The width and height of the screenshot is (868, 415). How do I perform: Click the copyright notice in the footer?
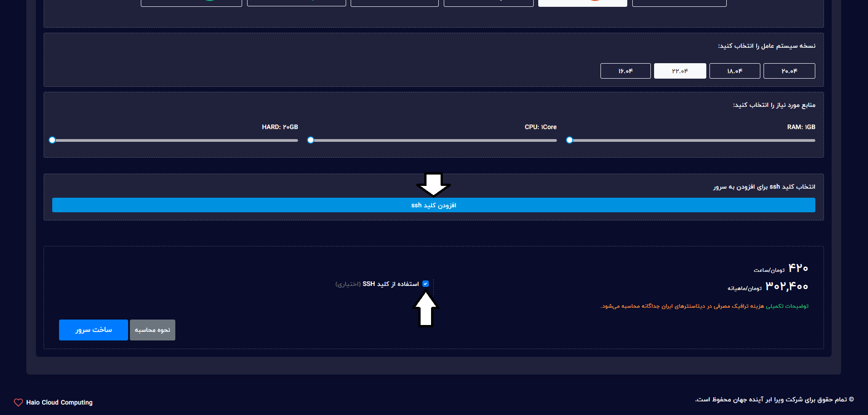[x=774, y=400]
